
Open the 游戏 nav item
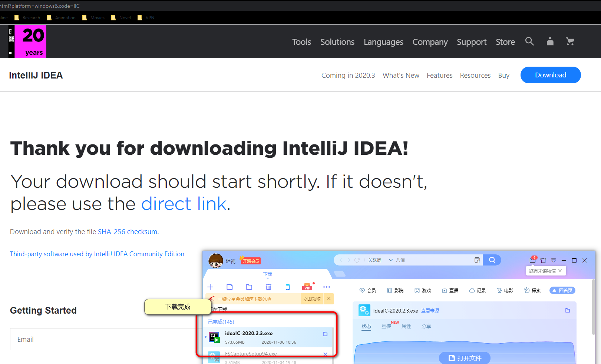(x=423, y=290)
